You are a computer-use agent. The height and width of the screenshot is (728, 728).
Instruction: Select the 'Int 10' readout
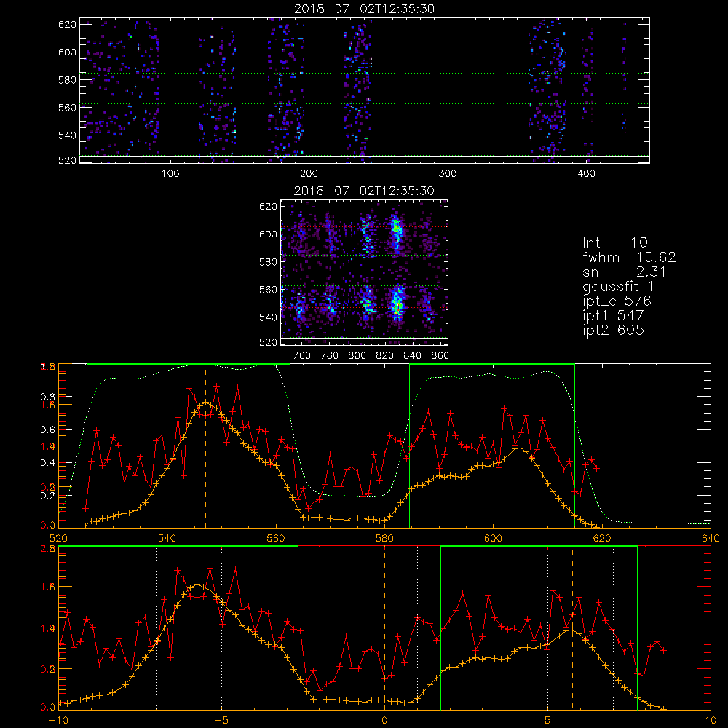614,242
